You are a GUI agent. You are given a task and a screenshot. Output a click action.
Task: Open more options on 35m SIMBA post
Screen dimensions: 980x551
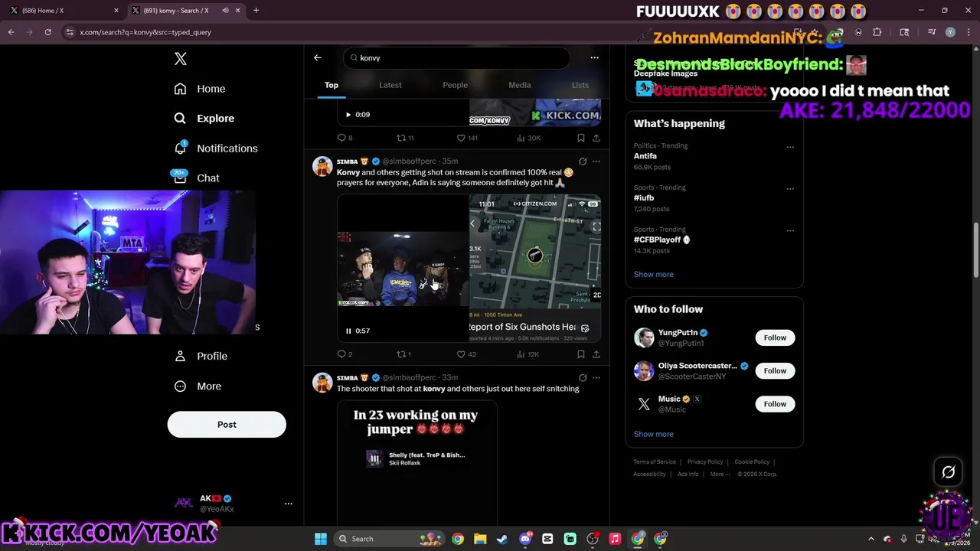(x=596, y=161)
